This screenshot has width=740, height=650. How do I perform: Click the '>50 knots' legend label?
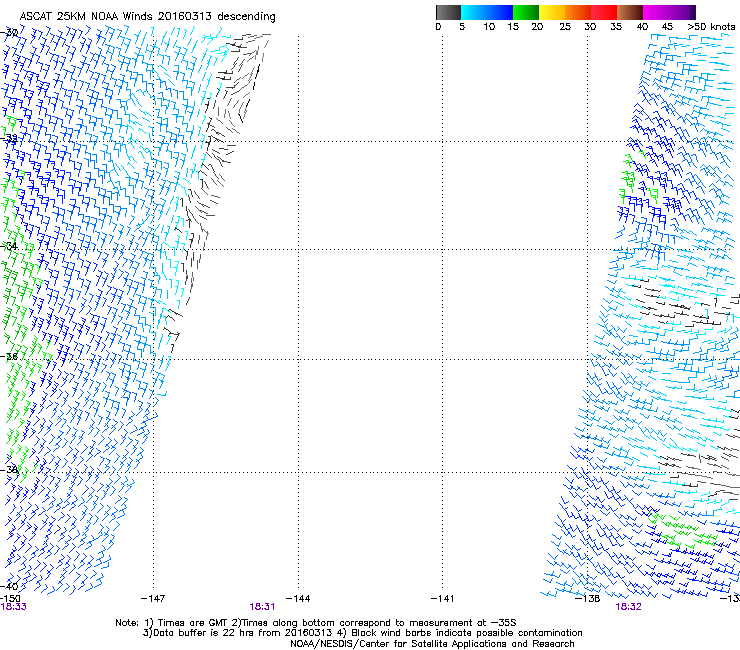711,26
